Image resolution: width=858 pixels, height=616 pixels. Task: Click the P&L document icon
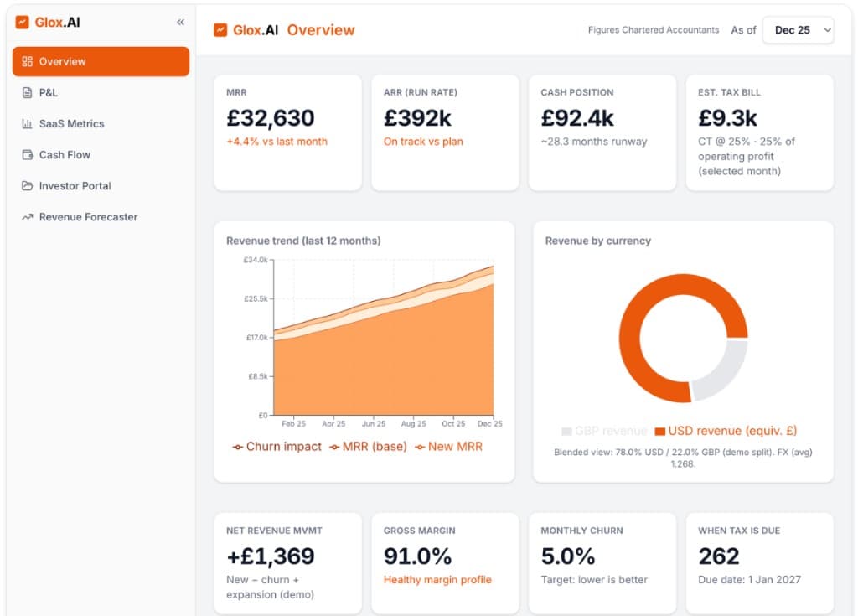(27, 92)
